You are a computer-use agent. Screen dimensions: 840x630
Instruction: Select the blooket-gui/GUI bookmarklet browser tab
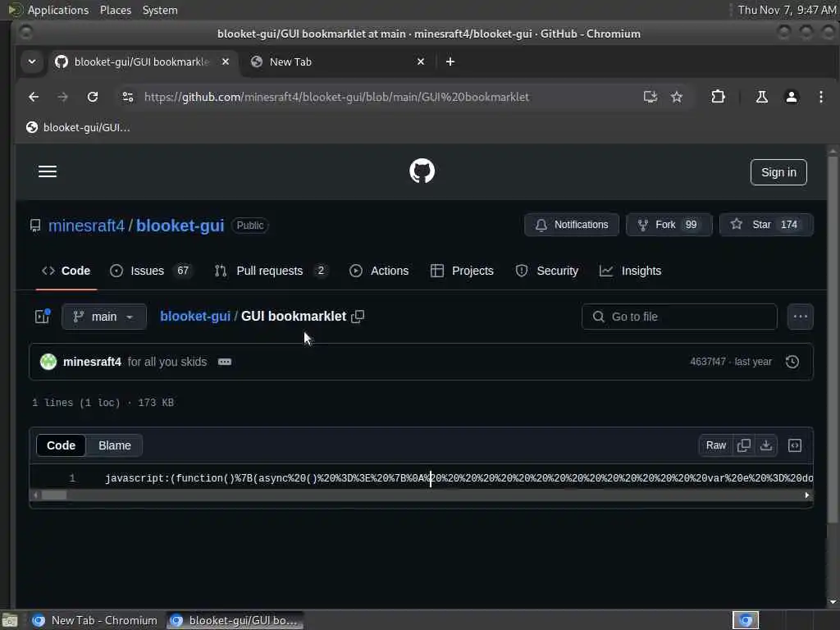coord(140,62)
